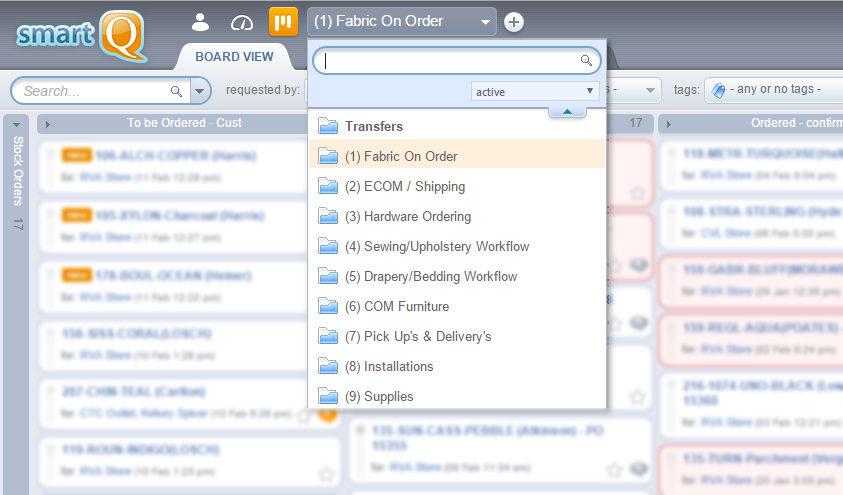Click the magnifier icon in project search
The height and width of the screenshot is (495, 843).
tap(587, 61)
